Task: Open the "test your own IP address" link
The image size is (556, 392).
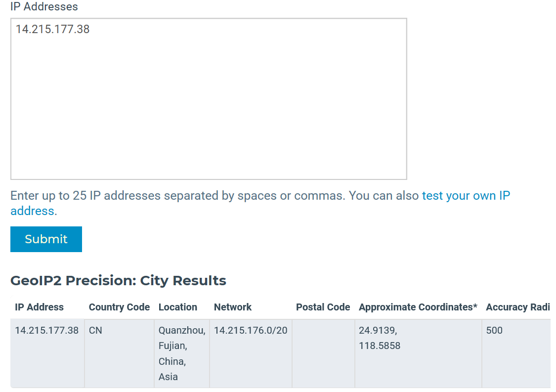Action: (x=466, y=196)
